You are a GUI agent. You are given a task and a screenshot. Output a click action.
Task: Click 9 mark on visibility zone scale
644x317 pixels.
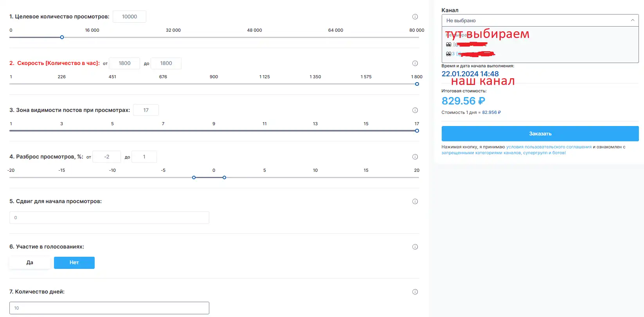tap(214, 124)
